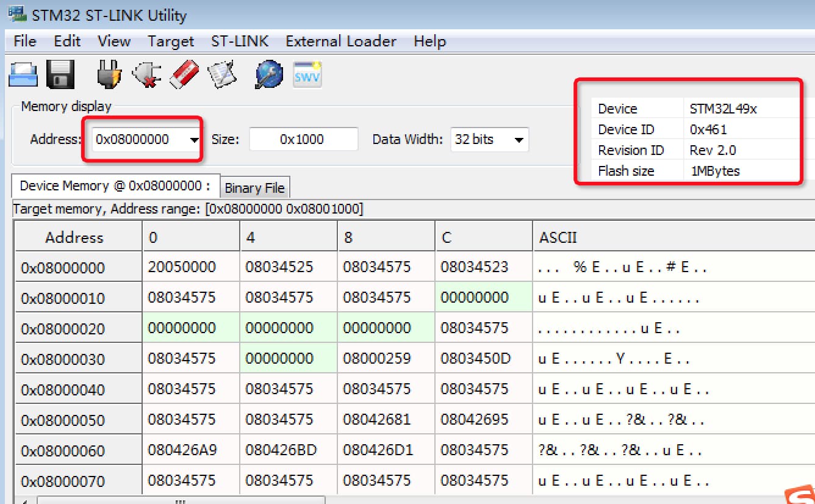The height and width of the screenshot is (504, 815).
Task: Click the column header 0
Action: coord(190,237)
